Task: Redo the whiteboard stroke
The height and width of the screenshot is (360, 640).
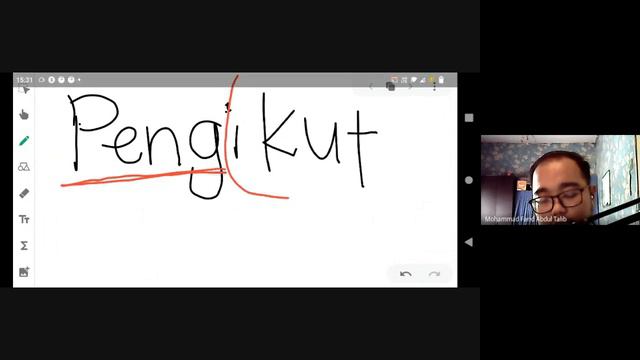Action: (x=434, y=274)
